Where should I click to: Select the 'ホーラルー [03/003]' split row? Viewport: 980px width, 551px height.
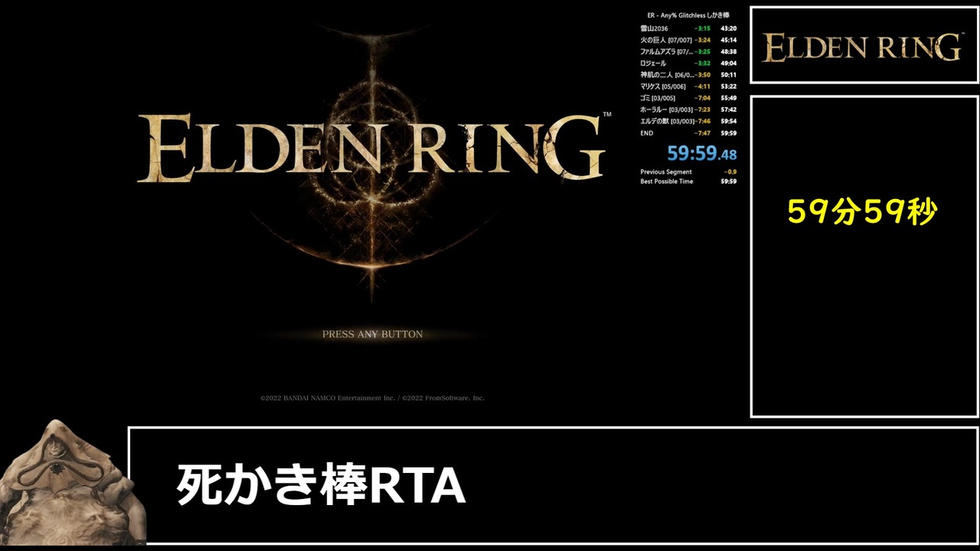pyautogui.click(x=688, y=109)
